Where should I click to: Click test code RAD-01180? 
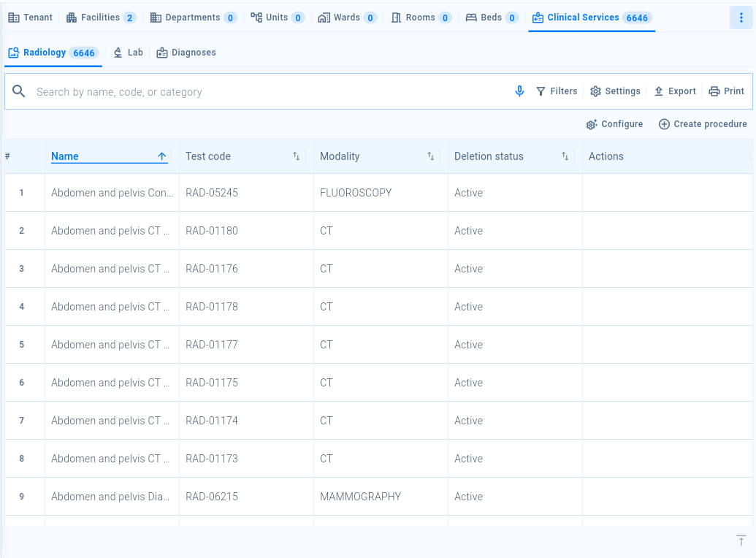pyautogui.click(x=212, y=231)
